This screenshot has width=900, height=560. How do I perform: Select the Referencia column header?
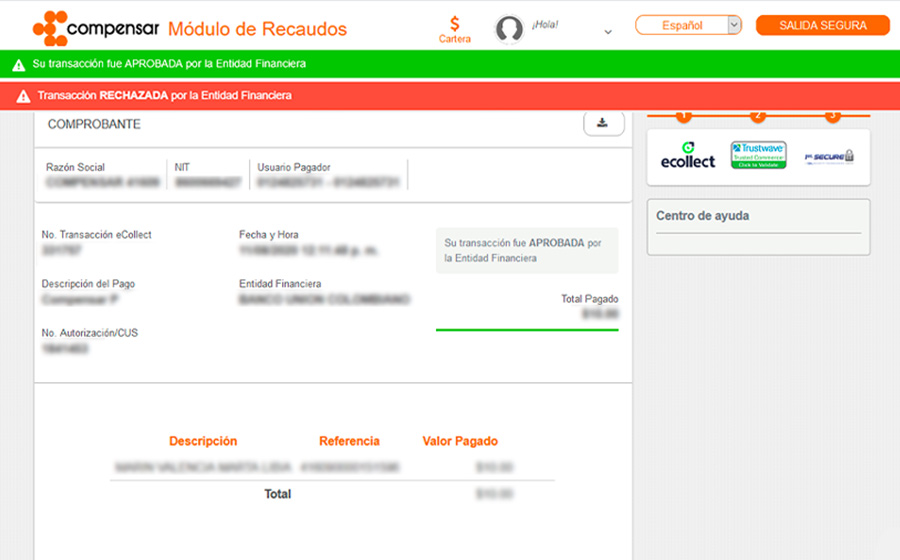(349, 441)
